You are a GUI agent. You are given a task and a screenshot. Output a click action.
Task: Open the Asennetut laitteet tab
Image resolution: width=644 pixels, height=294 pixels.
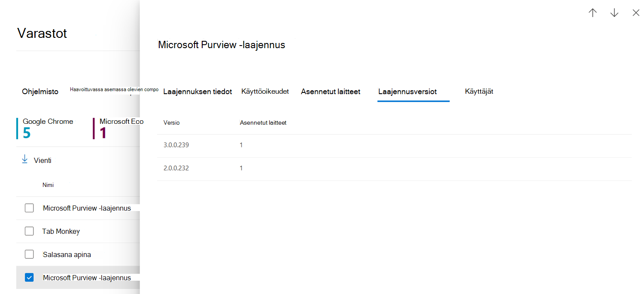(331, 92)
